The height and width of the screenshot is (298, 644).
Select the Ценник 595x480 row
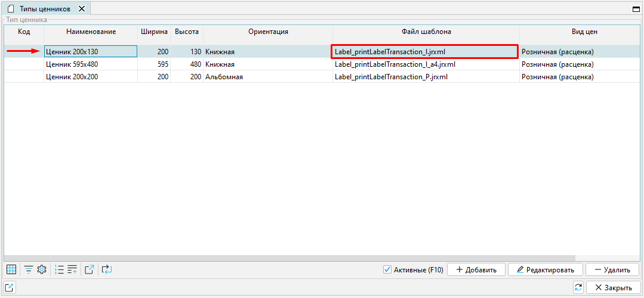[91, 64]
